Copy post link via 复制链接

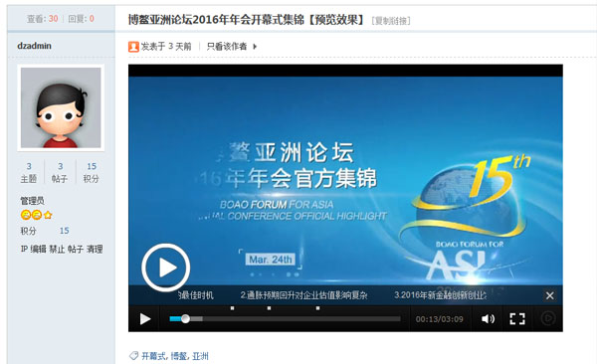tap(391, 21)
